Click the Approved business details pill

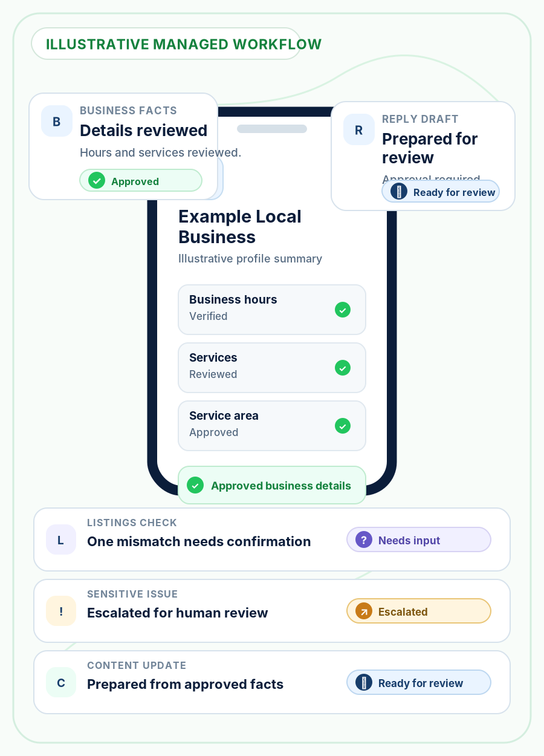coord(272,485)
